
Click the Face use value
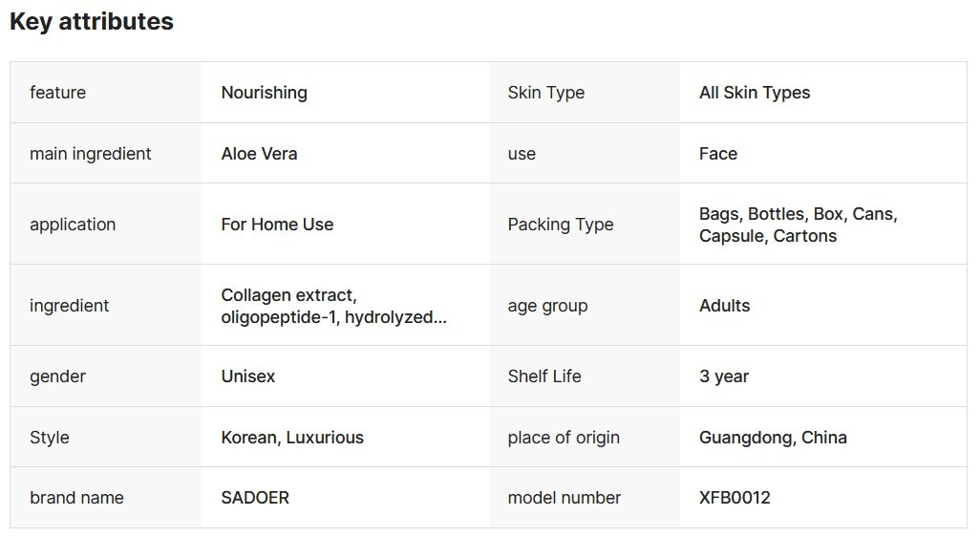(718, 154)
